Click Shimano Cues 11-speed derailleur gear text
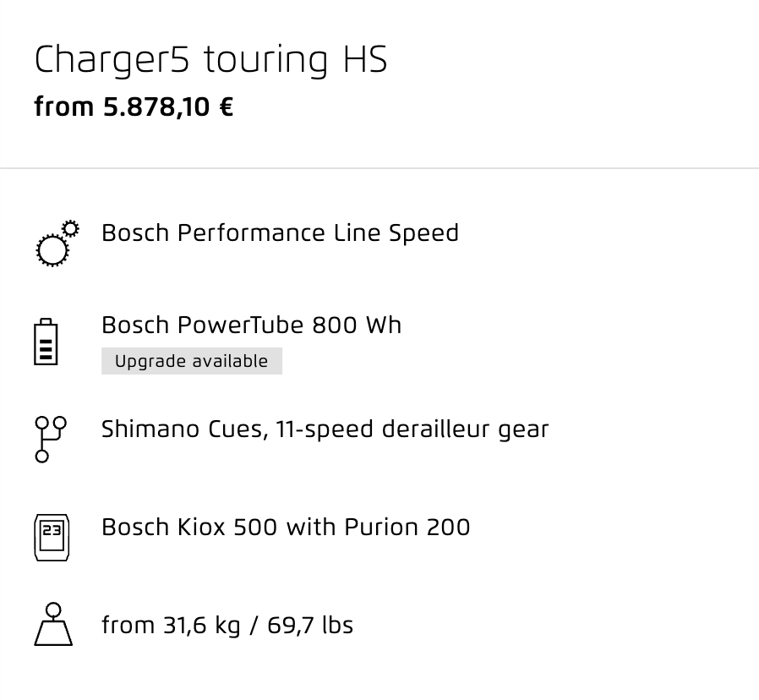 (x=325, y=429)
